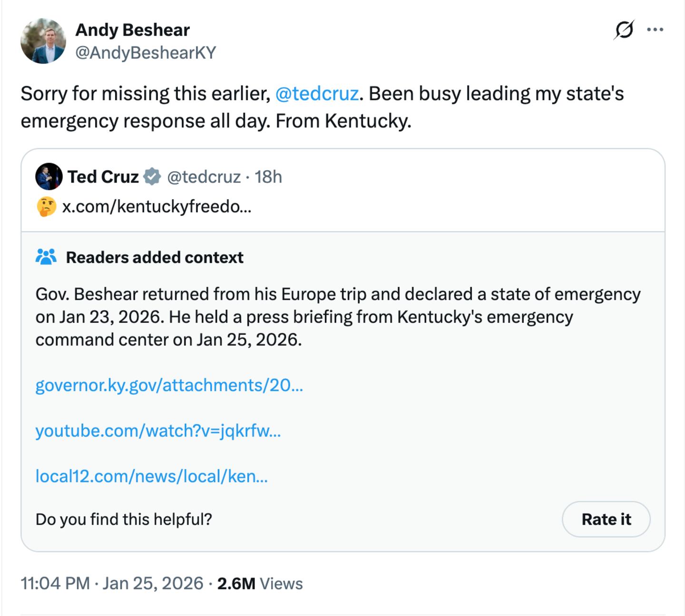Viewport: 685px width, 616px height.
Task: Open Ted Cruz's profile avatar
Action: click(49, 176)
